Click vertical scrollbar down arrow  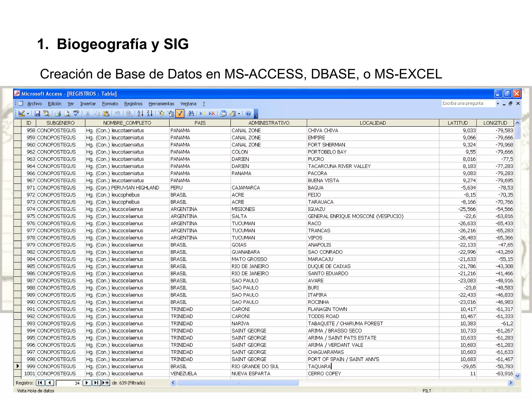click(x=517, y=376)
